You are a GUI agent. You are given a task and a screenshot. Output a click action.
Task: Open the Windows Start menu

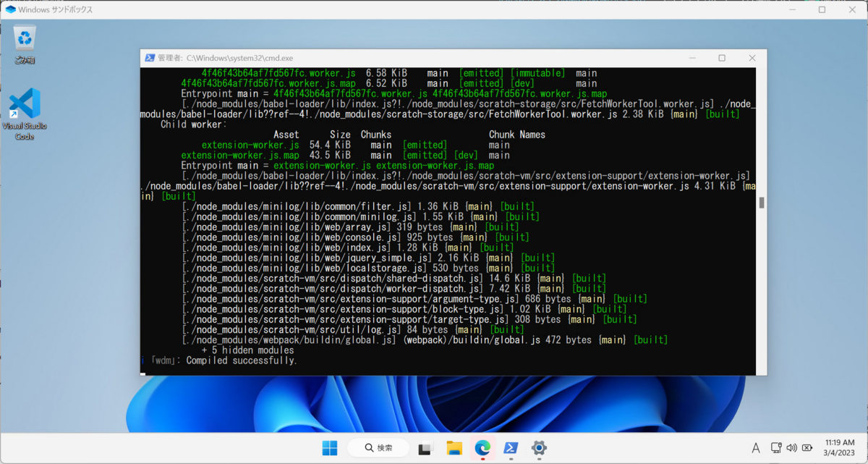coord(330,448)
